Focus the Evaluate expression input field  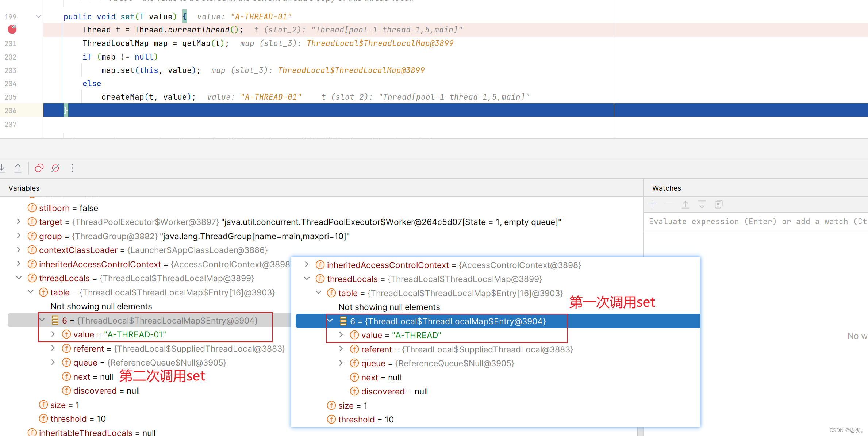[x=756, y=222]
